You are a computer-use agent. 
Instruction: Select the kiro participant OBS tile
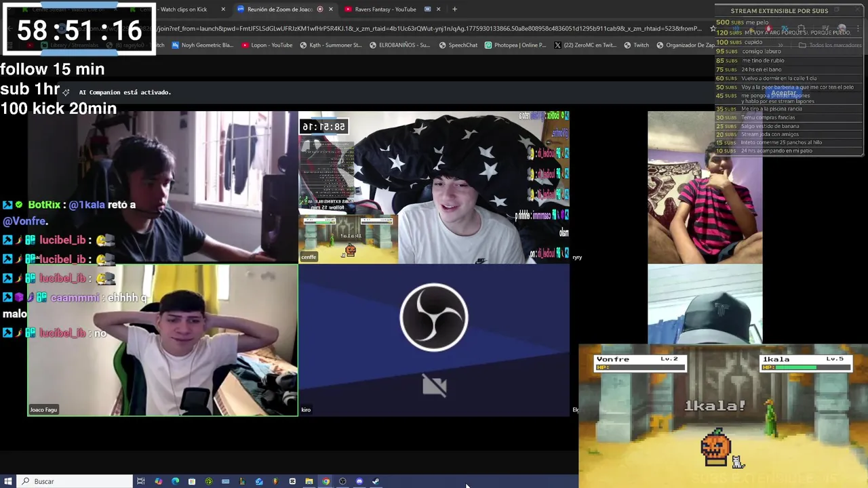[434, 340]
